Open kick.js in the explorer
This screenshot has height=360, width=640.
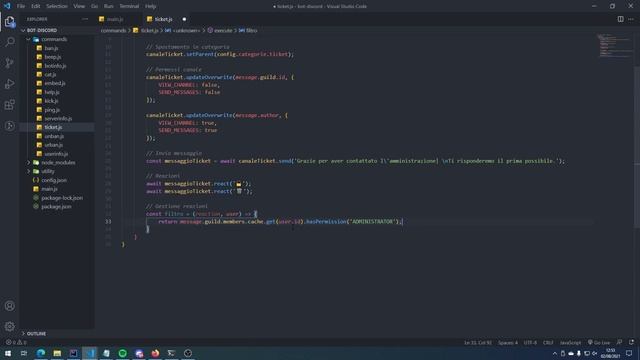pyautogui.click(x=51, y=101)
